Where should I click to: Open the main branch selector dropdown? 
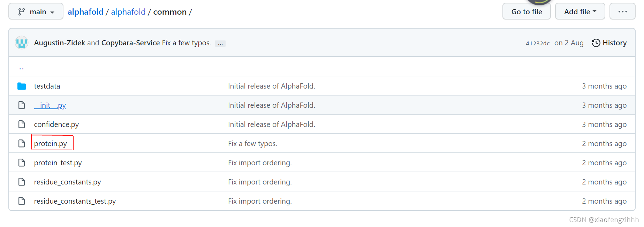36,12
